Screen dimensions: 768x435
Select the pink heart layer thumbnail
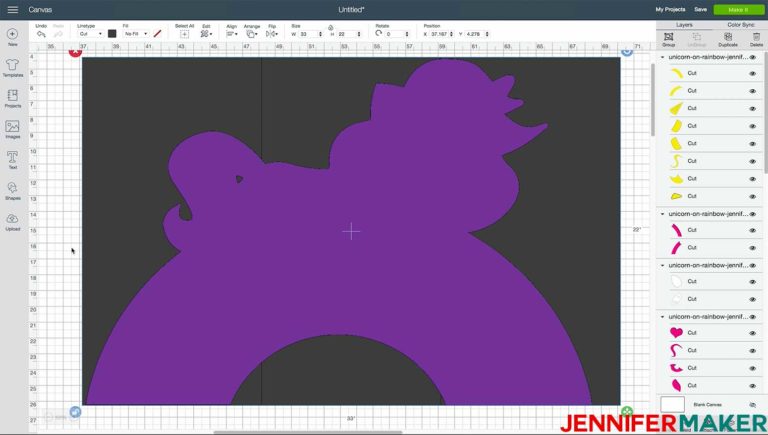tap(676, 333)
